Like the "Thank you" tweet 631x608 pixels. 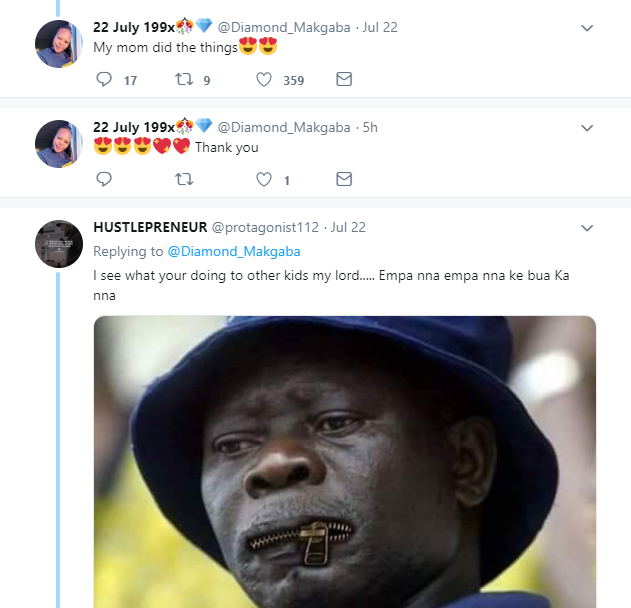pyautogui.click(x=264, y=180)
